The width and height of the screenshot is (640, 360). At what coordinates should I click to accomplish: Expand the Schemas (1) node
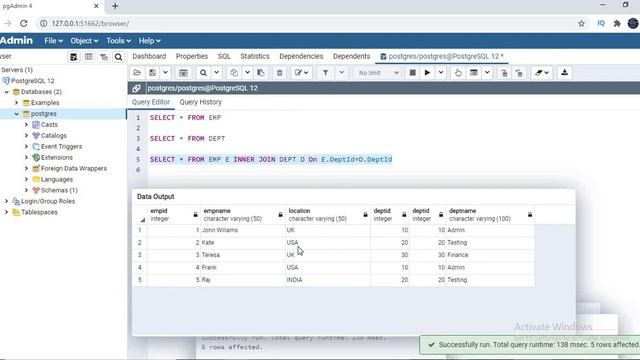pos(26,190)
